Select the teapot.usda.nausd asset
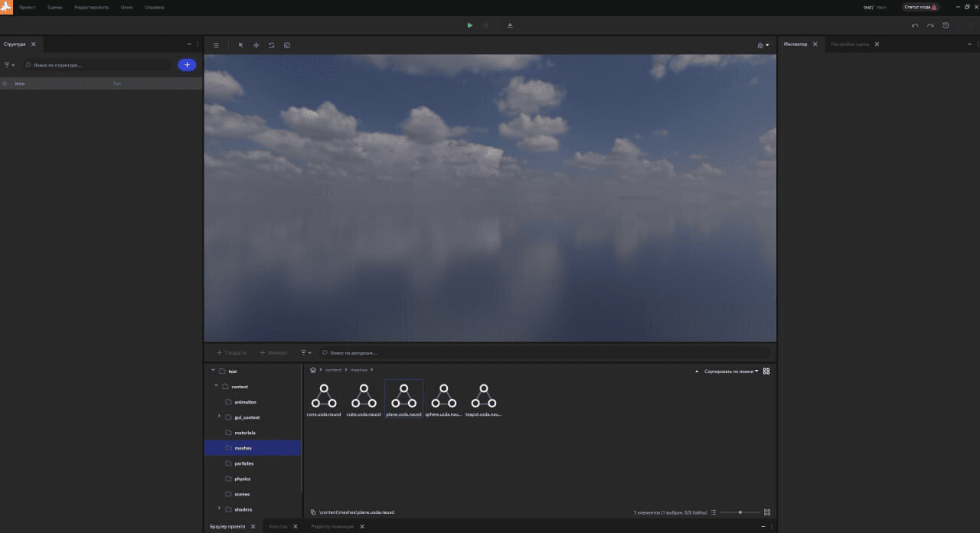The image size is (980, 533). 483,399
